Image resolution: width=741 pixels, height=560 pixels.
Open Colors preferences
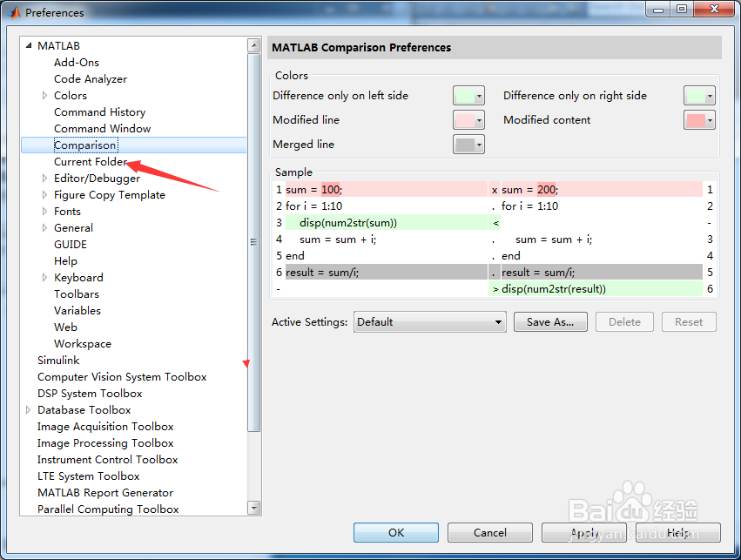click(71, 96)
